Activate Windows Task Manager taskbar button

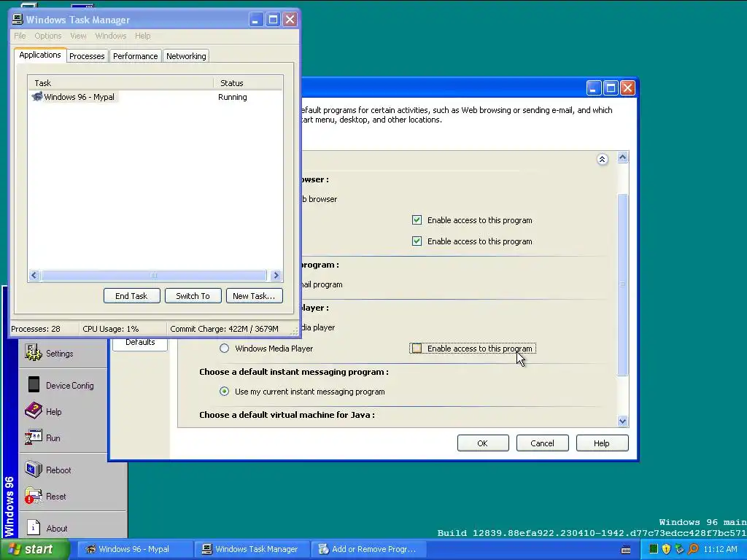[x=252, y=549]
